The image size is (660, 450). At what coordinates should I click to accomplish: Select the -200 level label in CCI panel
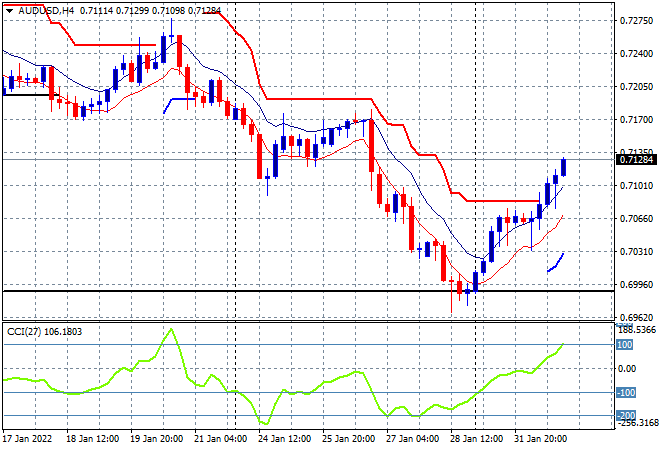coord(625,415)
